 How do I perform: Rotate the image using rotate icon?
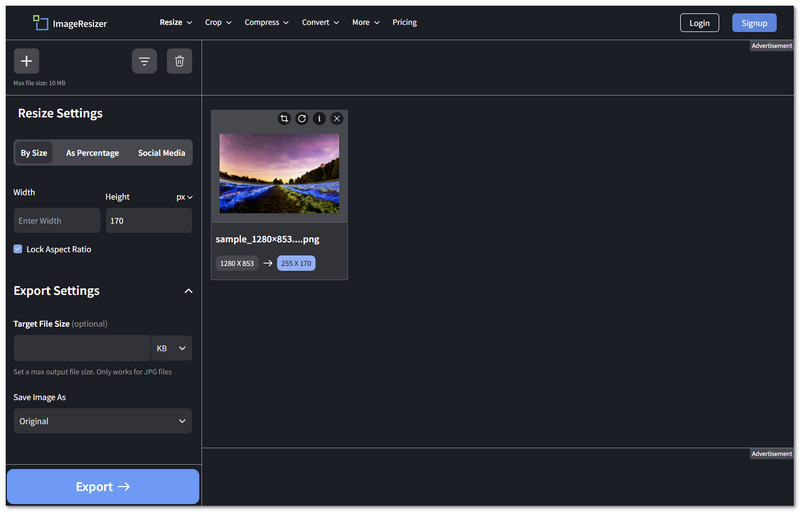point(302,118)
